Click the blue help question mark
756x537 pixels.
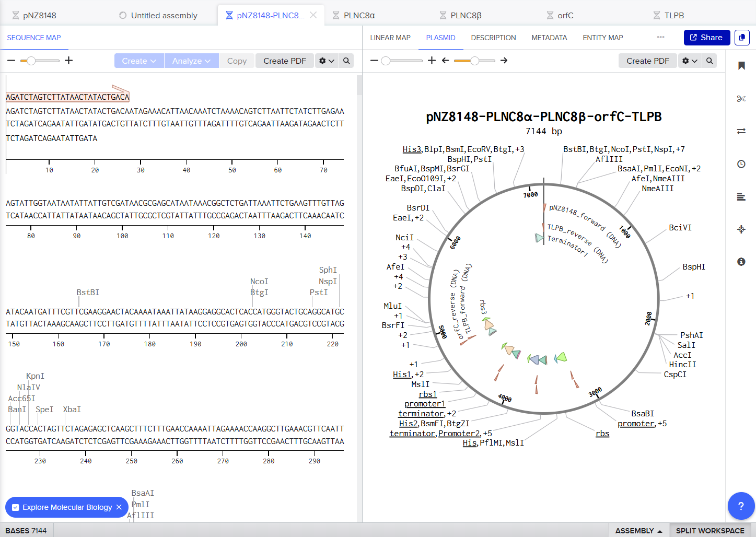coord(741,506)
